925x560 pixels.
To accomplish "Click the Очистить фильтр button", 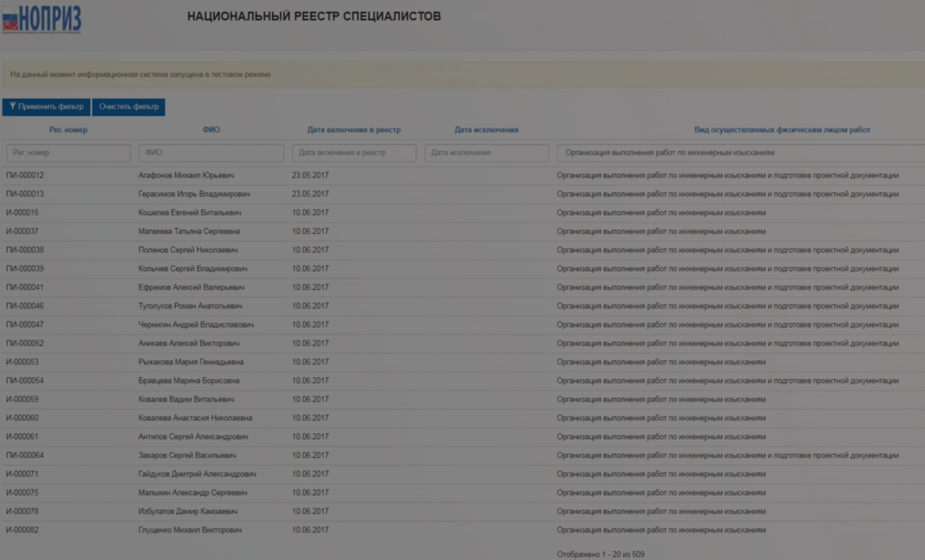I will pos(129,107).
